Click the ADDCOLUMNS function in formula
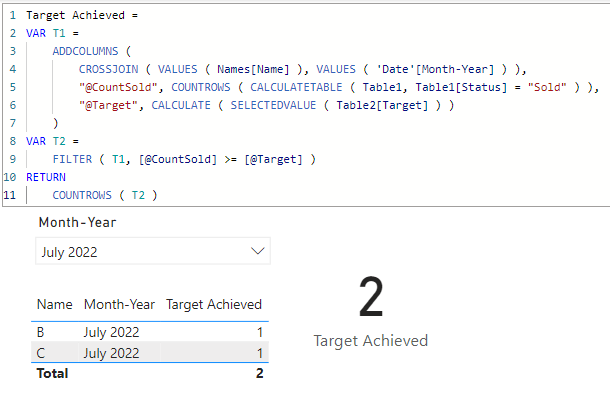The image size is (610, 409). coord(85,51)
